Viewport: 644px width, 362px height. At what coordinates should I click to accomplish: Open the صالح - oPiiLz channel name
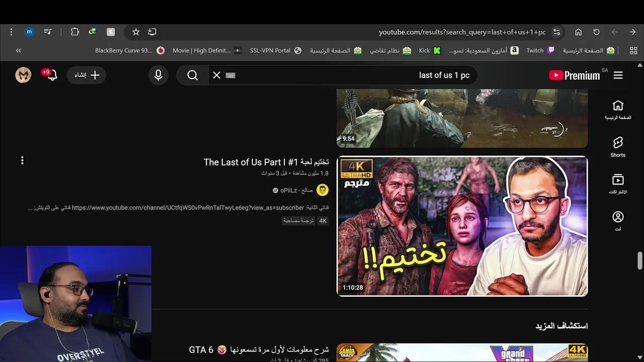pyautogui.click(x=296, y=191)
